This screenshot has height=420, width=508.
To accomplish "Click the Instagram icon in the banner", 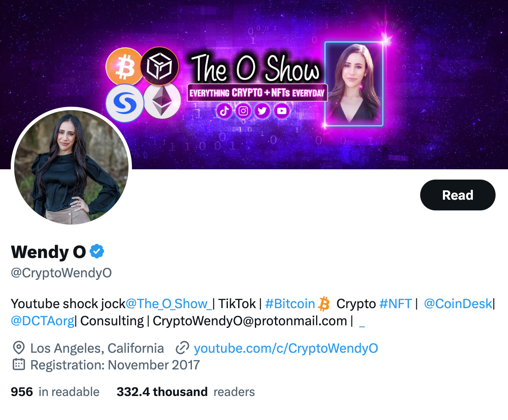I will [x=243, y=111].
